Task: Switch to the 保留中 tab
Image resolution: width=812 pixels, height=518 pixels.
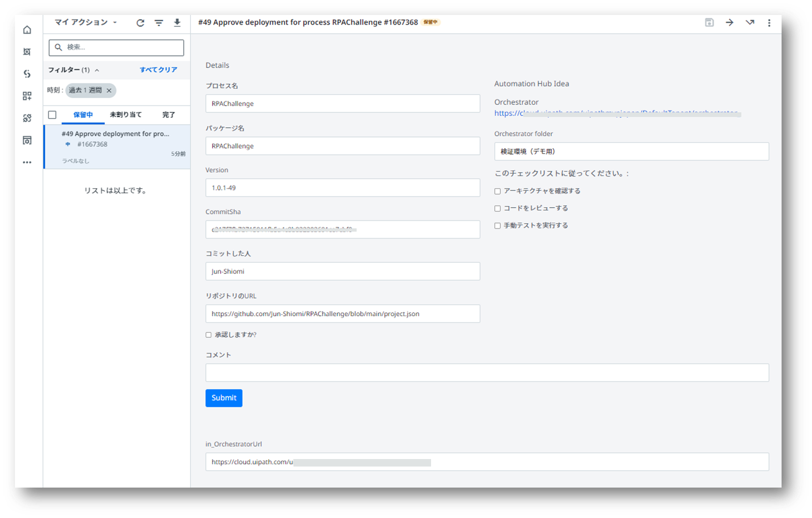Action: (x=83, y=115)
